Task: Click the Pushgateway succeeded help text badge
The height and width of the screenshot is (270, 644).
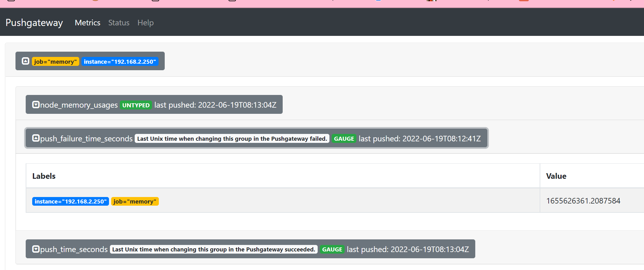Action: click(x=214, y=249)
